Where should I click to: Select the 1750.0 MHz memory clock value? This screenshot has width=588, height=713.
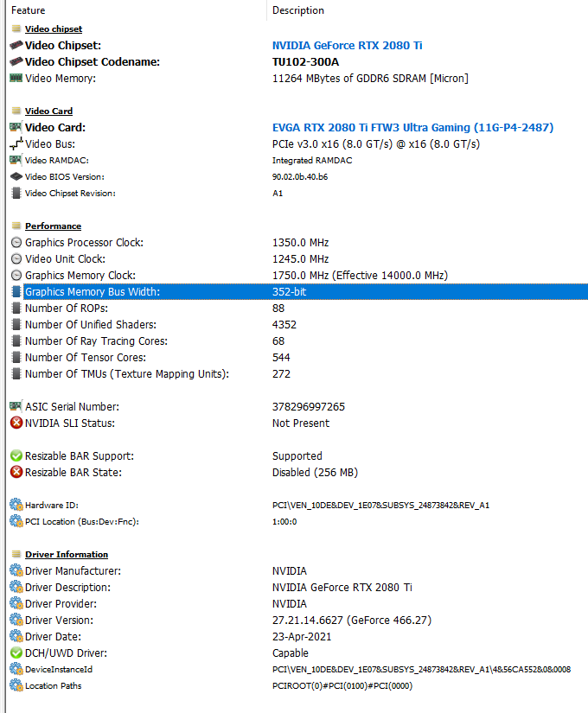(360, 276)
